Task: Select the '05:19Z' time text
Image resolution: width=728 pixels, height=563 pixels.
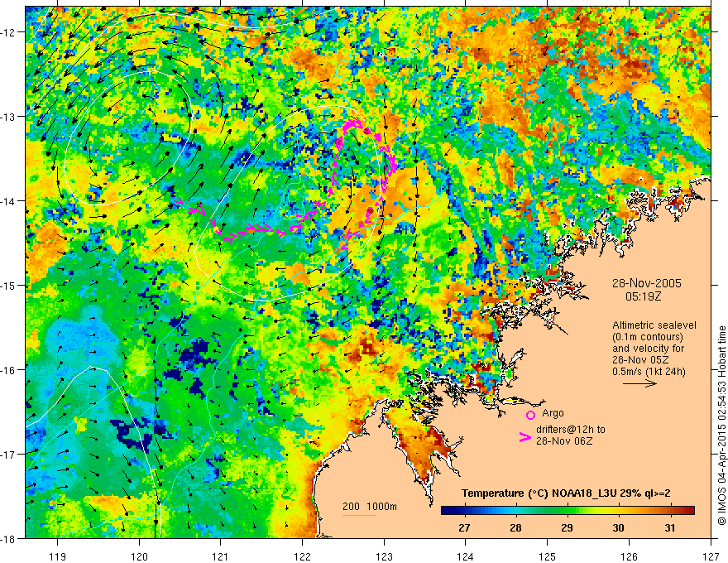Action: tap(643, 296)
